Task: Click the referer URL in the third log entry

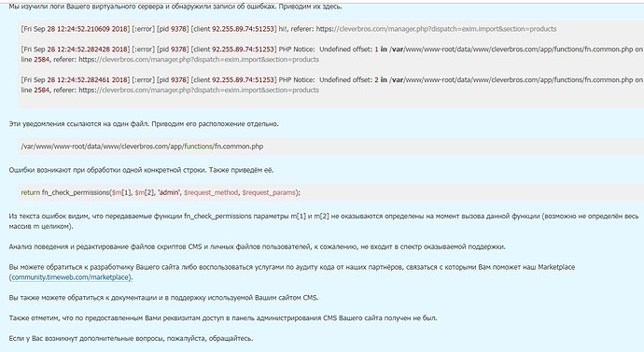Action: pyautogui.click(x=199, y=90)
